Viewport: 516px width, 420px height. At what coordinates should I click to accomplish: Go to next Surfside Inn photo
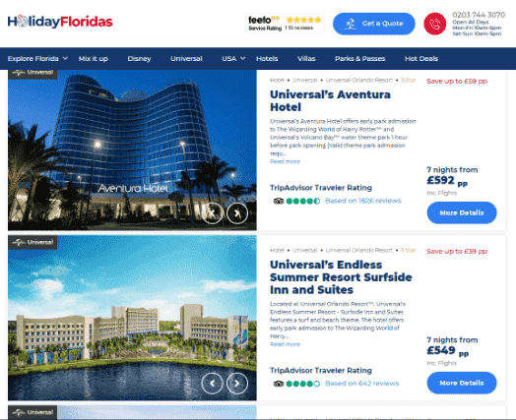coord(237,384)
